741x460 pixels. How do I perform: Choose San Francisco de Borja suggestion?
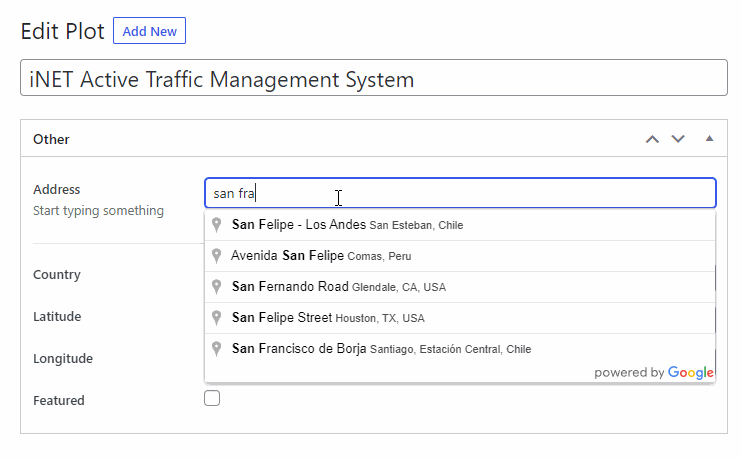click(x=460, y=349)
